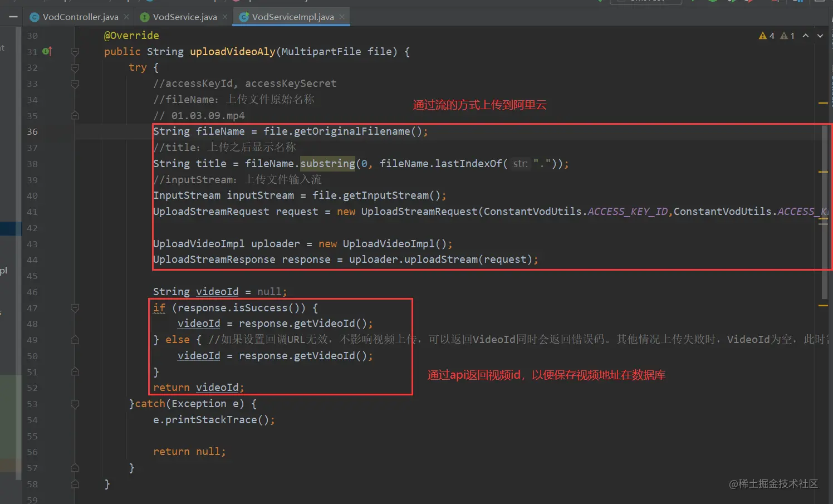Viewport: 833px width, 504px height.
Task: Click the try keyword on line 32
Action: click(x=138, y=67)
